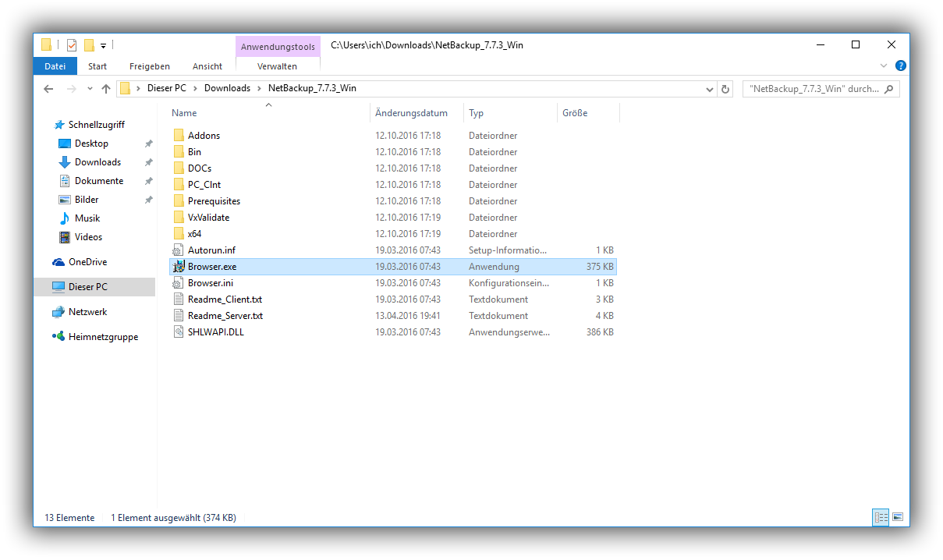Go forward with the forward arrow

[x=72, y=89]
